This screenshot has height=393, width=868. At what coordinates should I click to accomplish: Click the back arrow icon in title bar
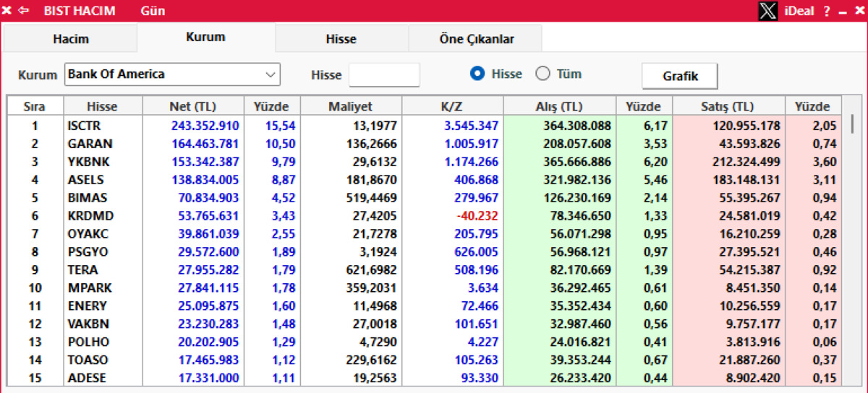coord(24,11)
